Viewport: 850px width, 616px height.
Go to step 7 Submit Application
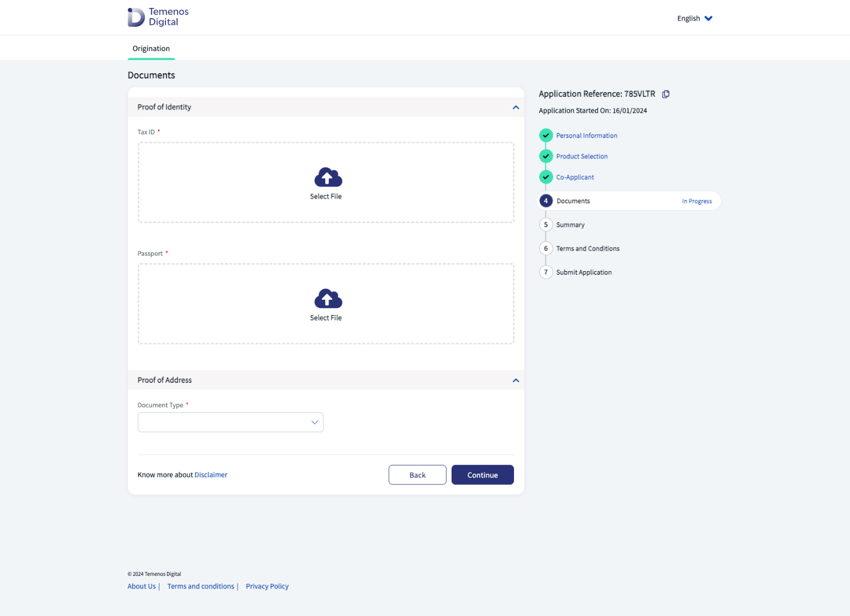coord(584,273)
